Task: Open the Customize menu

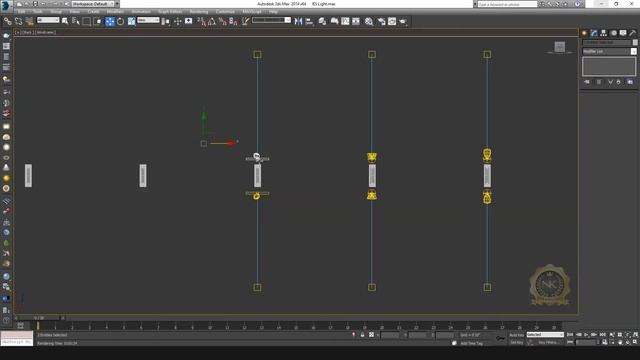Action: tap(225, 12)
